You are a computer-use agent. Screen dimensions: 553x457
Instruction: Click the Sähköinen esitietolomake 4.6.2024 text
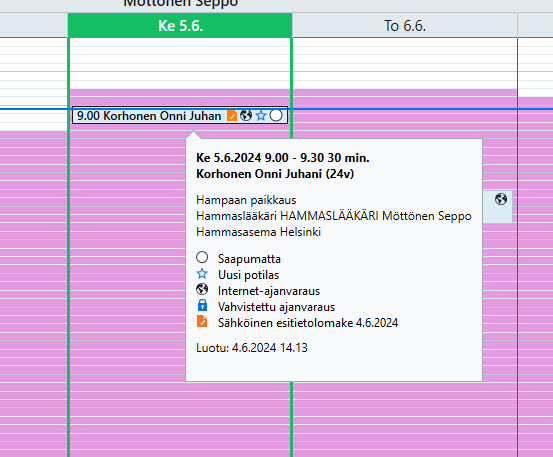308,323
